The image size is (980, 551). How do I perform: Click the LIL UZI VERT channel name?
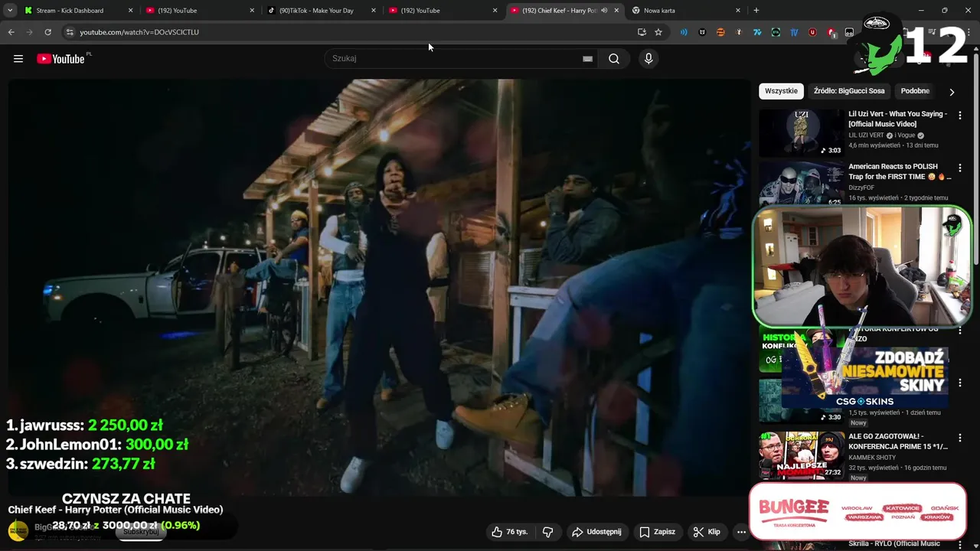867,135
